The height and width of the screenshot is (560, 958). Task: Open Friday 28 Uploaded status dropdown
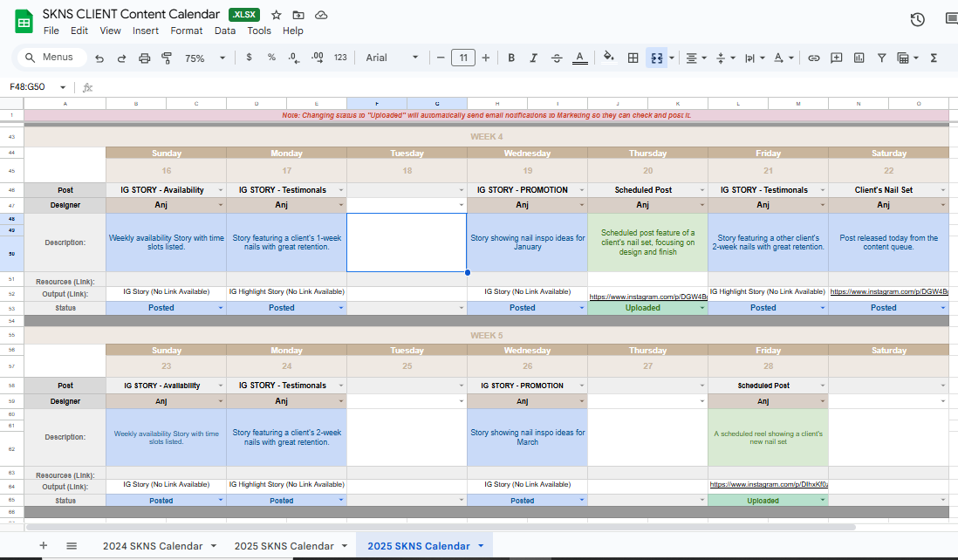click(823, 500)
